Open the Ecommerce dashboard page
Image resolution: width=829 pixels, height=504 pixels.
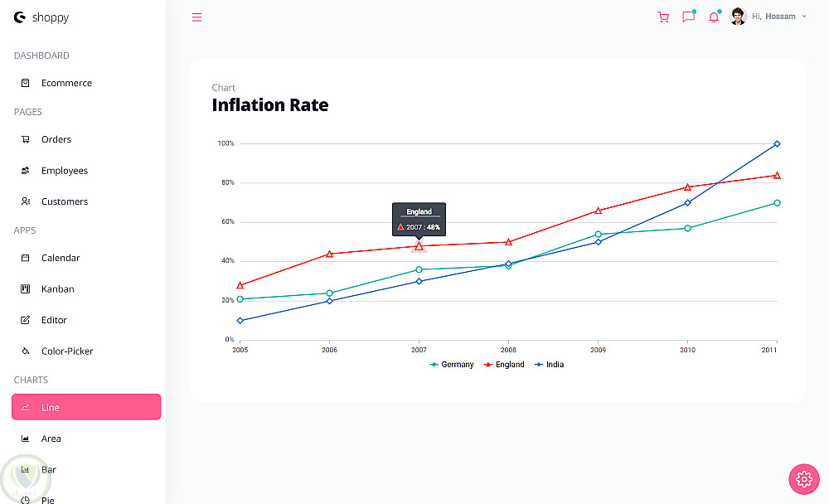tap(66, 83)
